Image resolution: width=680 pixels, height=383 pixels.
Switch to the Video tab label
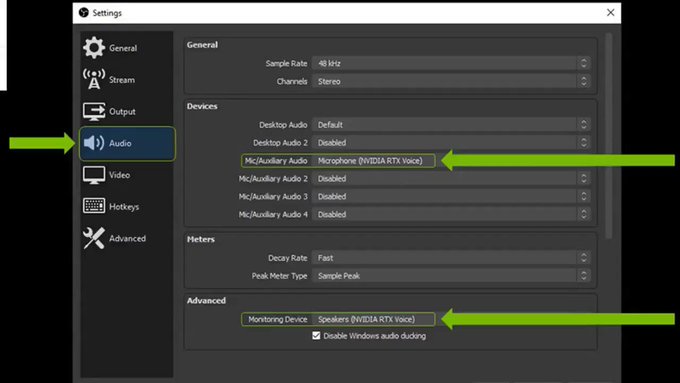coord(119,175)
